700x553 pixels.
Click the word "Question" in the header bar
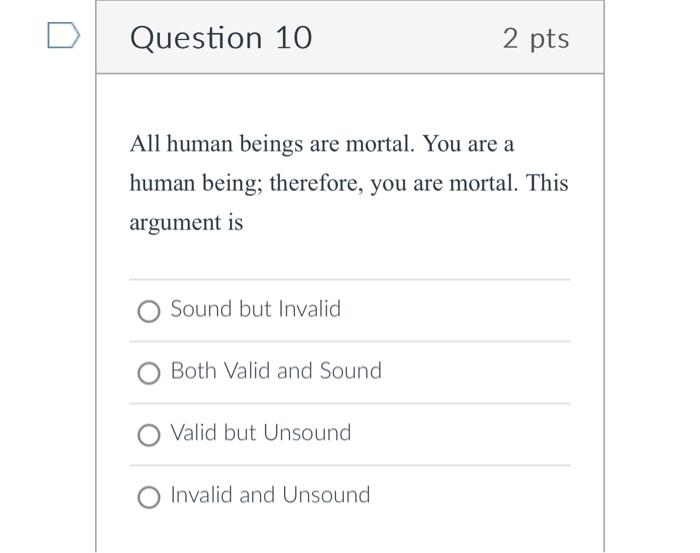pos(196,38)
